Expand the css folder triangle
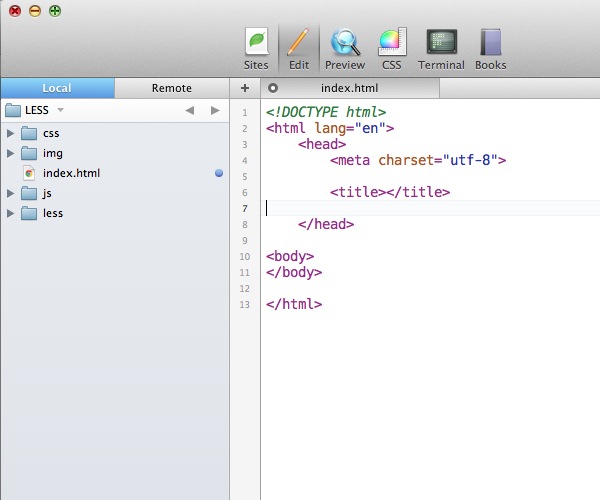The width and height of the screenshot is (600, 500). click(11, 133)
